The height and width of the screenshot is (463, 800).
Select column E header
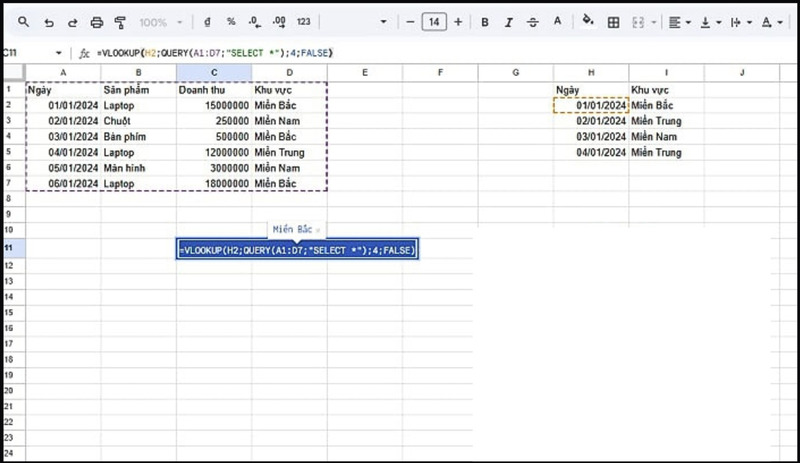365,72
